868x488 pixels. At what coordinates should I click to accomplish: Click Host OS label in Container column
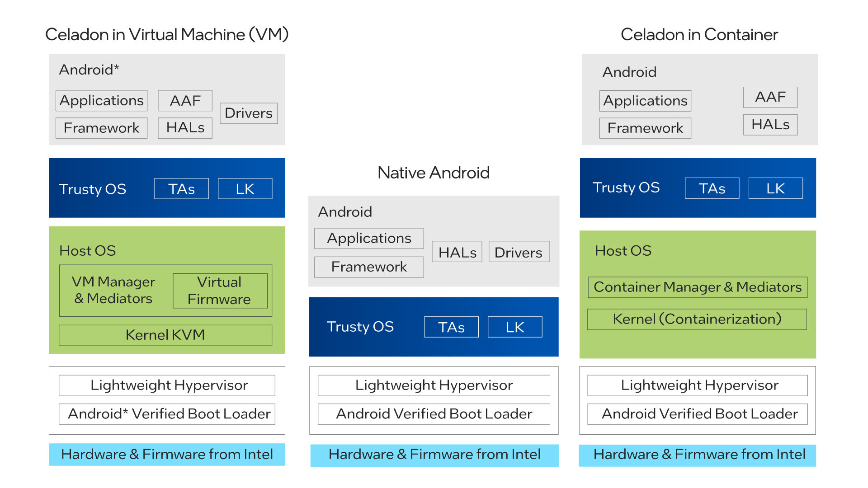click(623, 251)
